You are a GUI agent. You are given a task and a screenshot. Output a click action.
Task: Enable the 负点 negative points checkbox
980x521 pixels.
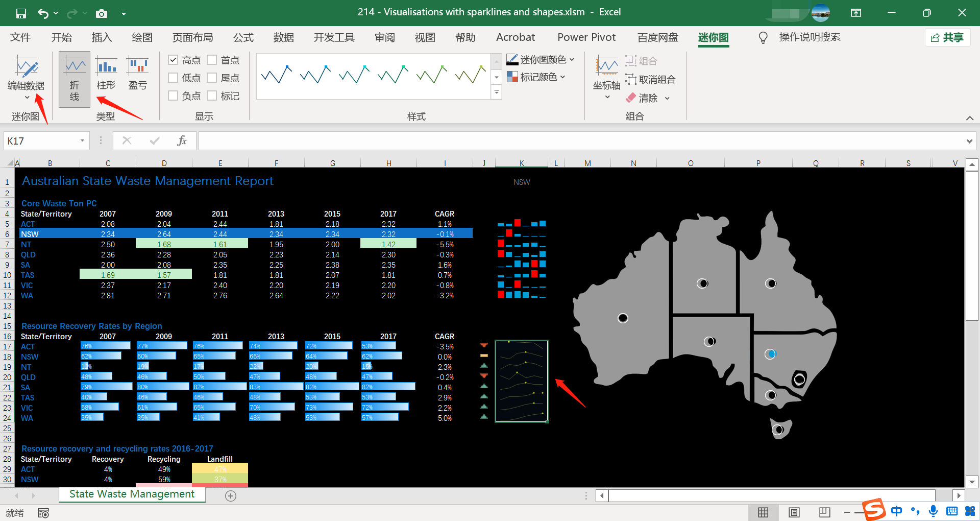tap(173, 96)
